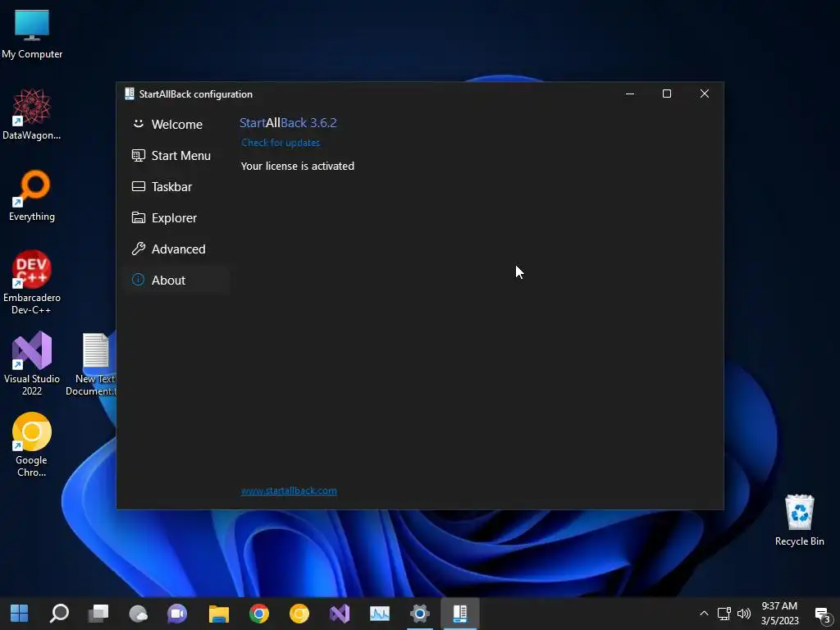The image size is (840, 630).
Task: Click StartAllBack icon in window title bar
Action: [129, 94]
